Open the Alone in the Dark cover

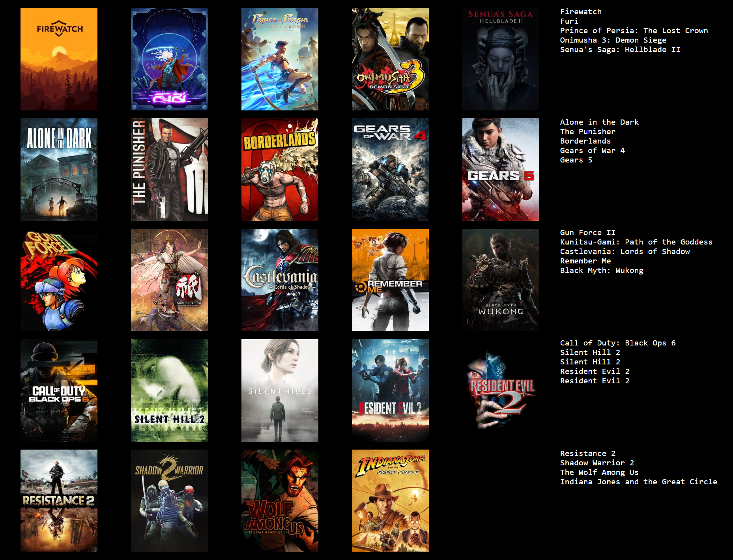(x=59, y=170)
